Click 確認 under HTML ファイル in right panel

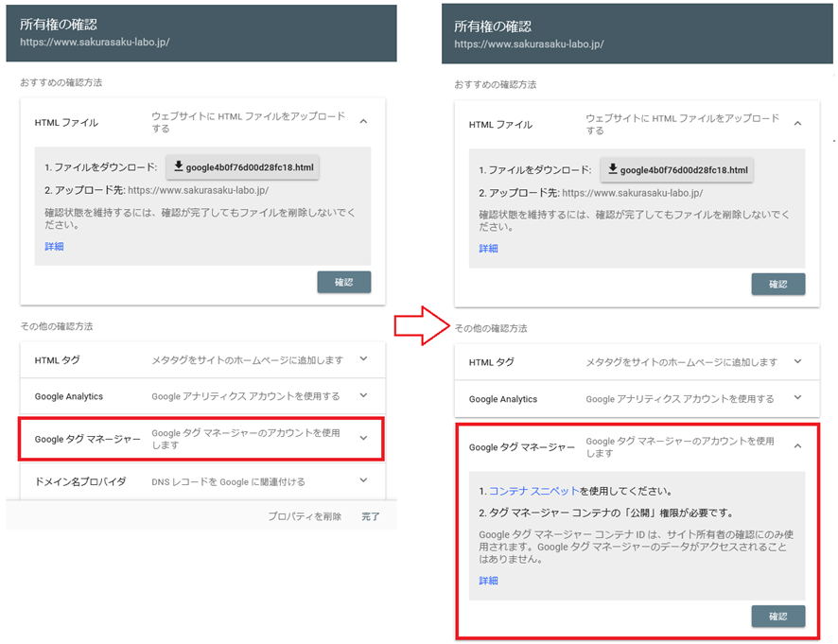(778, 285)
